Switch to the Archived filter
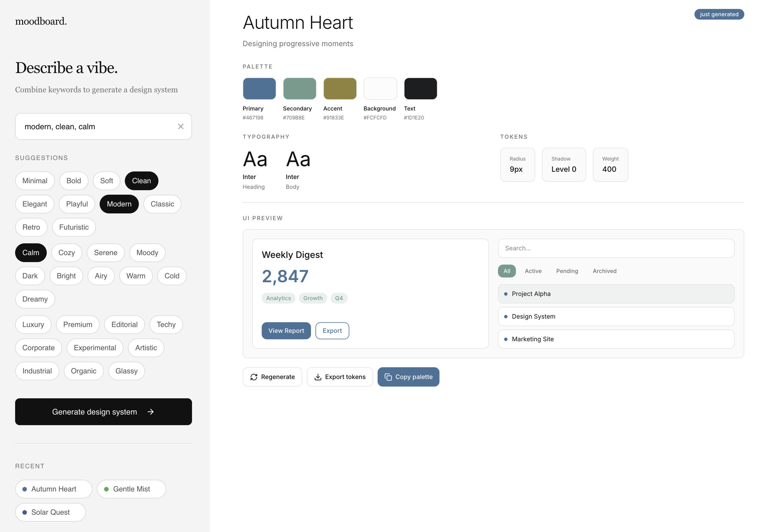Screen dimensions: 772x532 604,271
